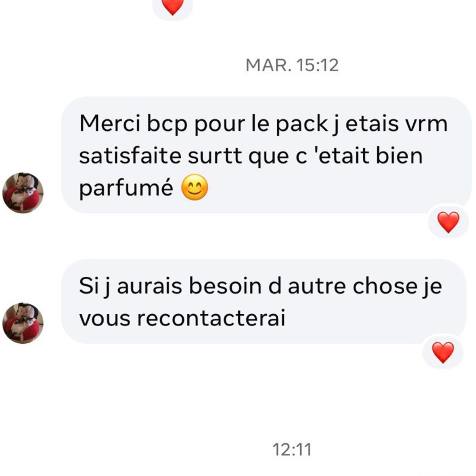Click the word "recontacterai" in the second message
This screenshot has height=476, width=476.
point(211,318)
